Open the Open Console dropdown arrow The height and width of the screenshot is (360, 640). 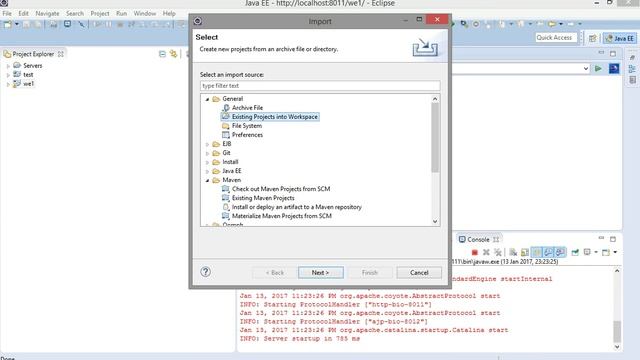[x=615, y=252]
